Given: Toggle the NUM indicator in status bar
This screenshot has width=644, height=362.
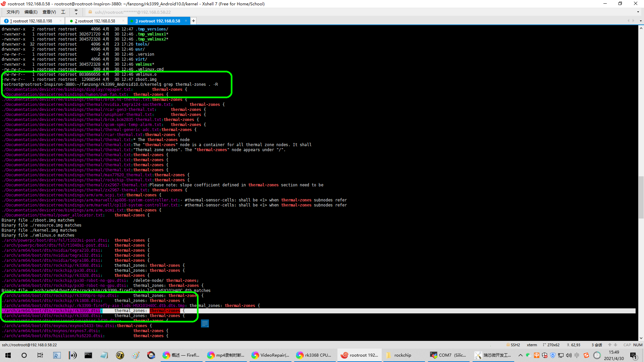Looking at the screenshot, I should 638,345.
